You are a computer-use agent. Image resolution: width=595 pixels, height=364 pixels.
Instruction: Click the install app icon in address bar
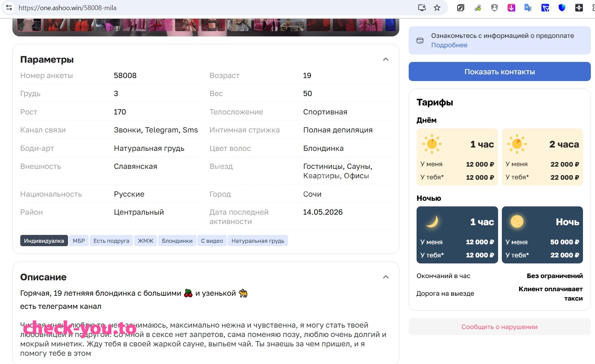[x=422, y=8]
